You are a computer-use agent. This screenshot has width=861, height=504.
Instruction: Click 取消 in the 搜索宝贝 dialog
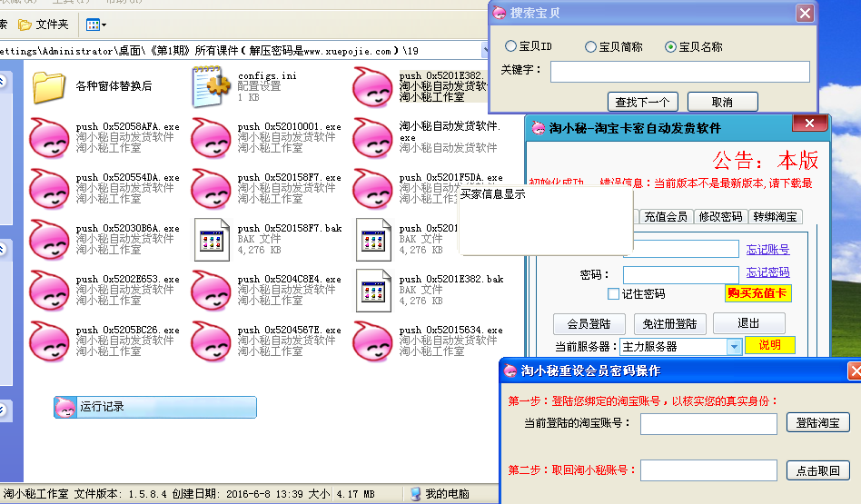tap(722, 102)
